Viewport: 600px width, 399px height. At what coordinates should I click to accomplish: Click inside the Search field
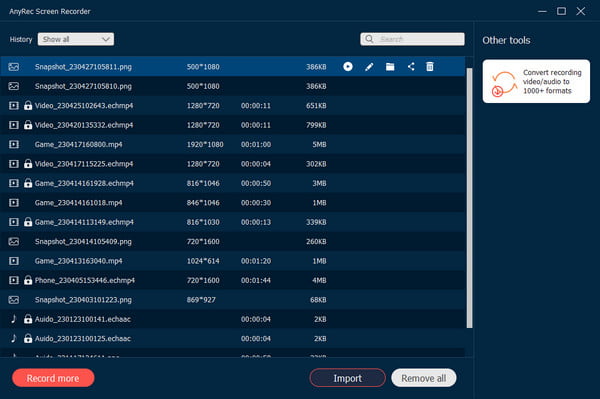point(412,39)
